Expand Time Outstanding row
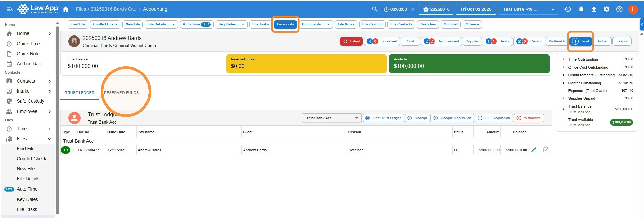The height and width of the screenshot is (218, 644). pos(563,59)
